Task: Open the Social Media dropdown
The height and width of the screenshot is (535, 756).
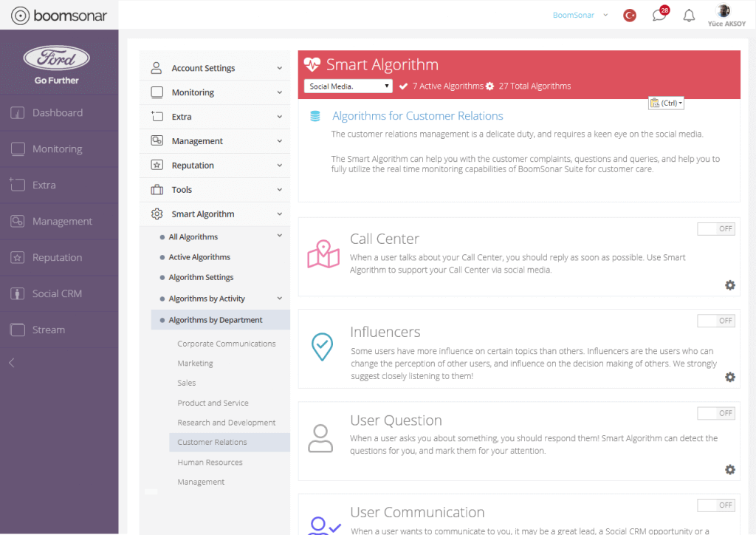Action: 348,86
